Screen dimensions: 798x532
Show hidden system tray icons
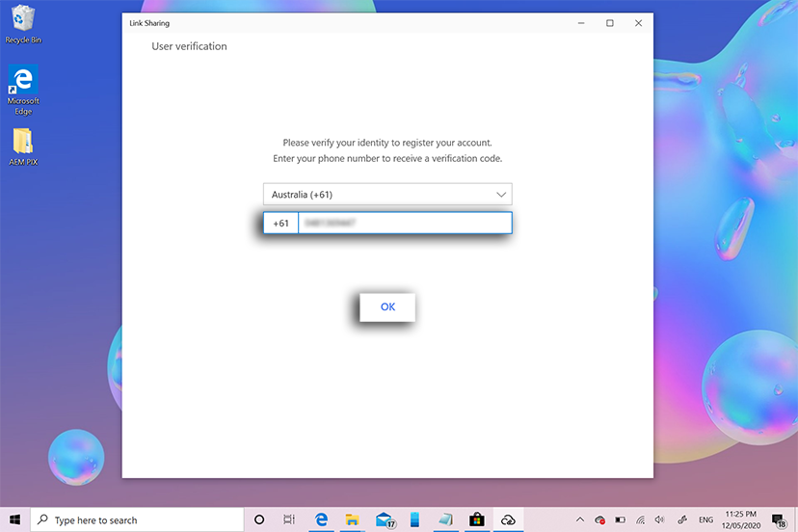579,519
